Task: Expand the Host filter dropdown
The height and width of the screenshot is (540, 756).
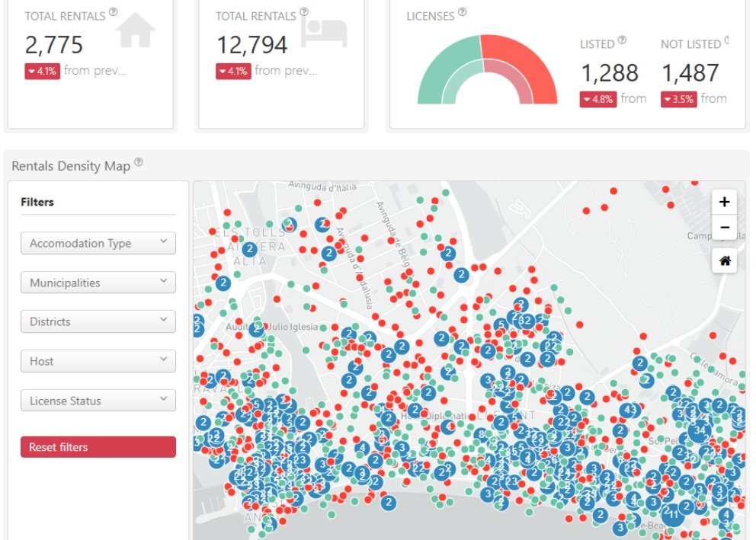Action: coord(98,361)
